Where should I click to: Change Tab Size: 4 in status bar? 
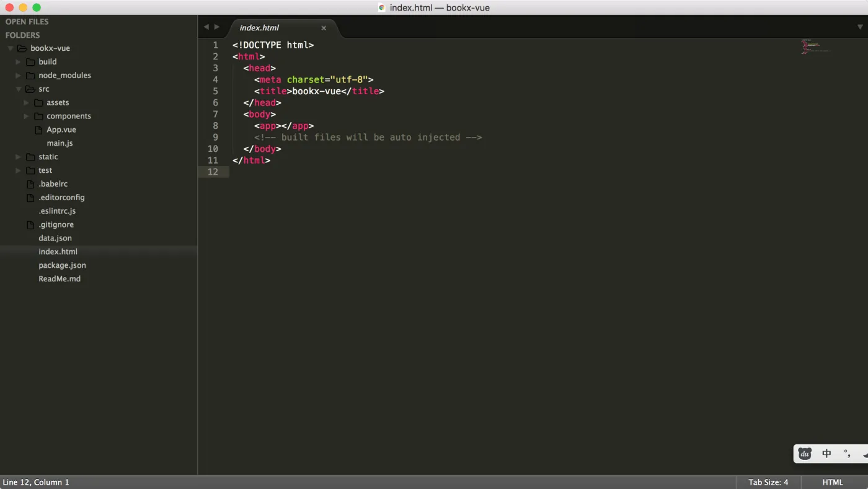(768, 482)
